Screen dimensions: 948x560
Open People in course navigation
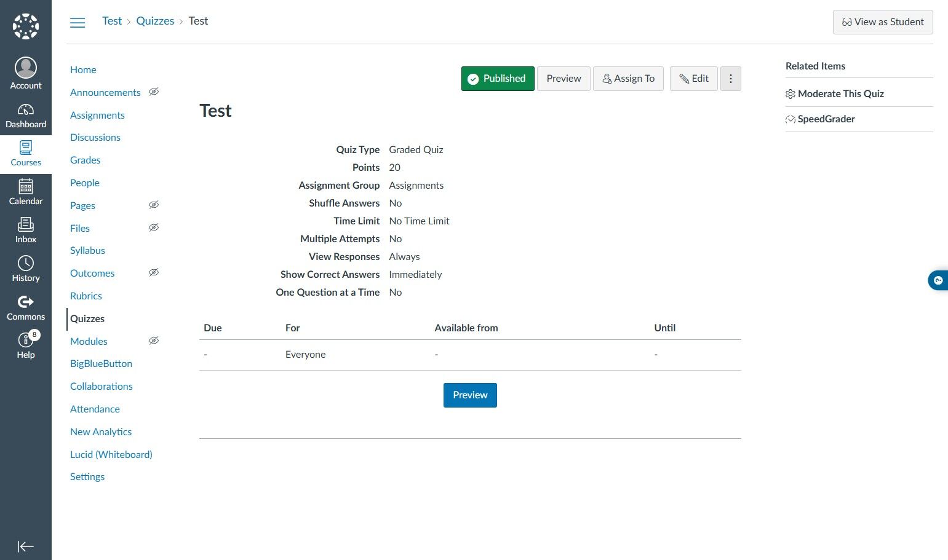[85, 183]
